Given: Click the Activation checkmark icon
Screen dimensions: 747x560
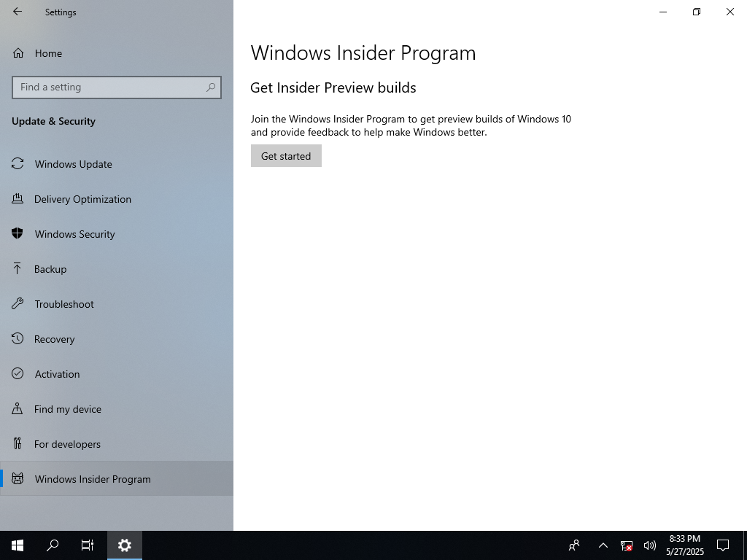Looking at the screenshot, I should pos(18,374).
